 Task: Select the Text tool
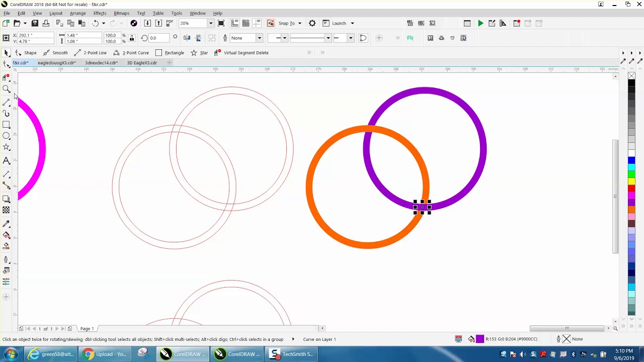(6, 161)
